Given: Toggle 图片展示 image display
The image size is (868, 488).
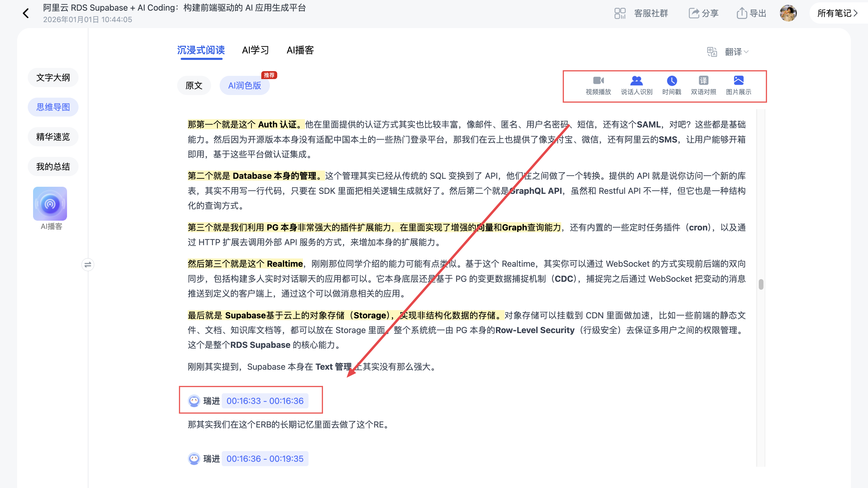Looking at the screenshot, I should (738, 86).
